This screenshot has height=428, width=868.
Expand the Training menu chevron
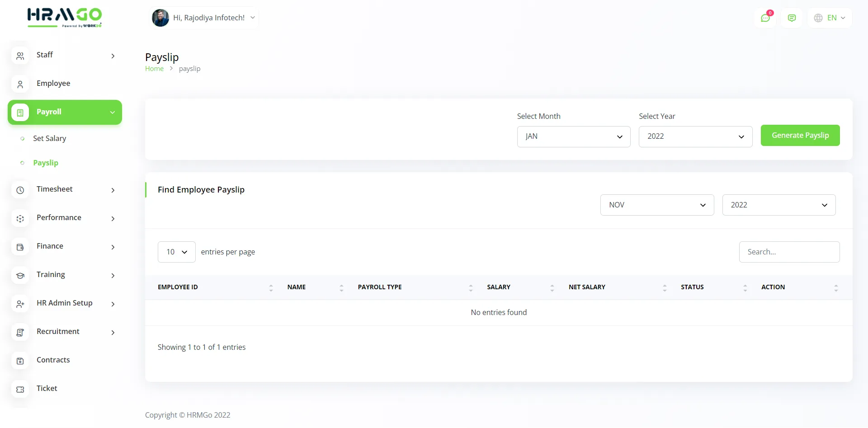[x=113, y=276]
